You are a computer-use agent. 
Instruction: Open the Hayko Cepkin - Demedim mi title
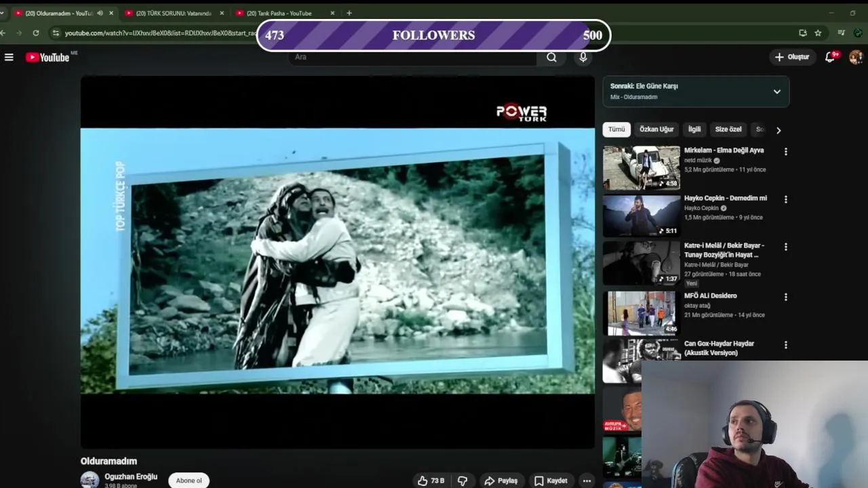[725, 199]
